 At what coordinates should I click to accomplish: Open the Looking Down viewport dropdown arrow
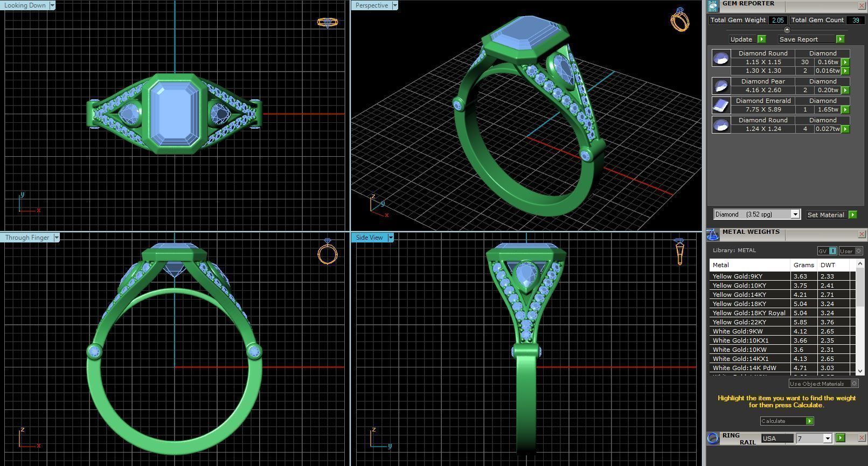coord(52,5)
